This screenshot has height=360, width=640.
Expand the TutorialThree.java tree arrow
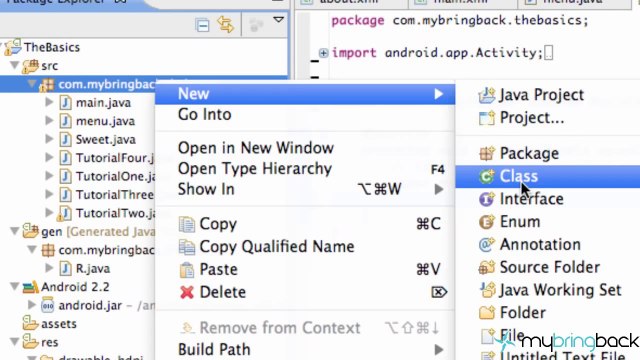[x=49, y=194]
